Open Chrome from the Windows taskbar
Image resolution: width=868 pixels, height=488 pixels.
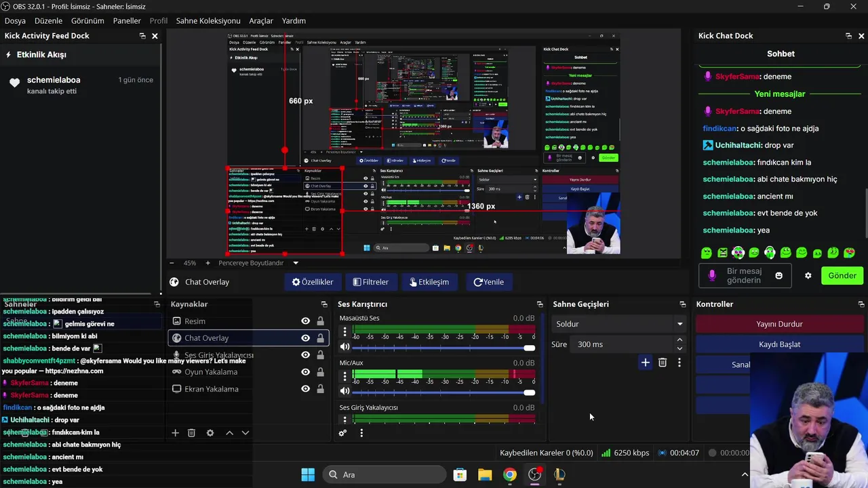[510, 474]
